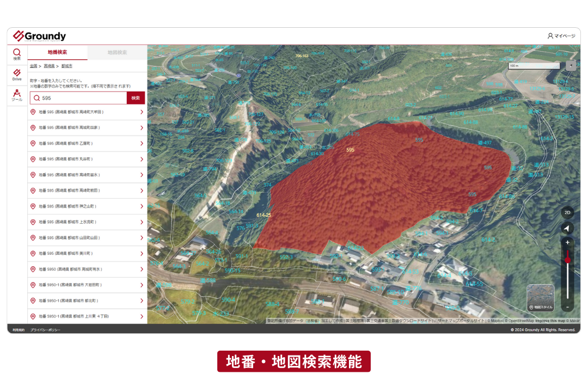Screen dimensions: 588x392
Task: Expand result 地番 595 高崎町大牟田
Action: 87,112
